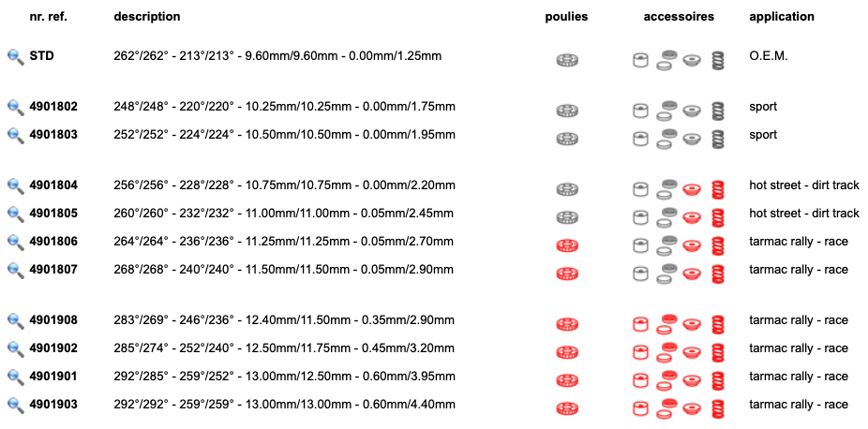The width and height of the screenshot is (868, 429).
Task: Click magnifier icon next to 4901806
Action: (x=16, y=243)
